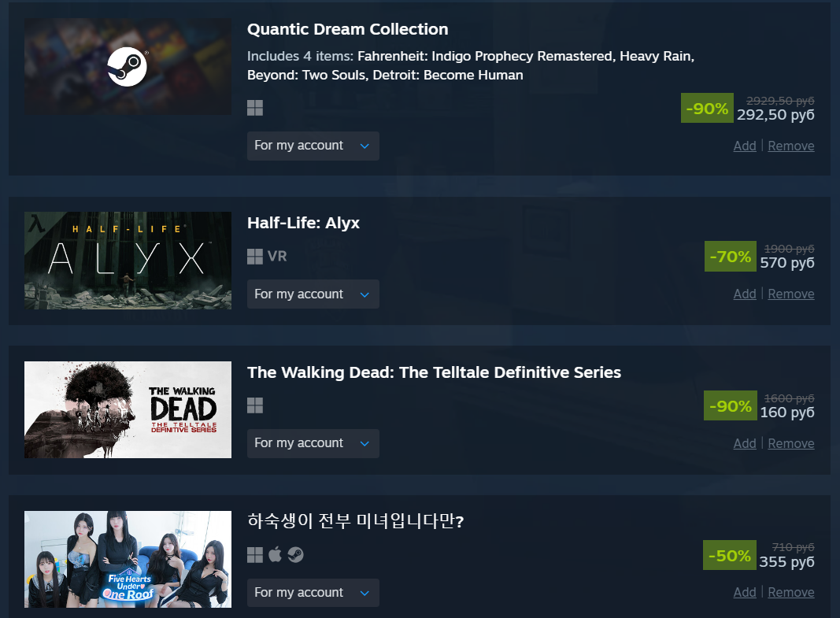The height and width of the screenshot is (618, 840).
Task: Open the Half-Life: Alyx thumbnail image
Action: click(128, 261)
